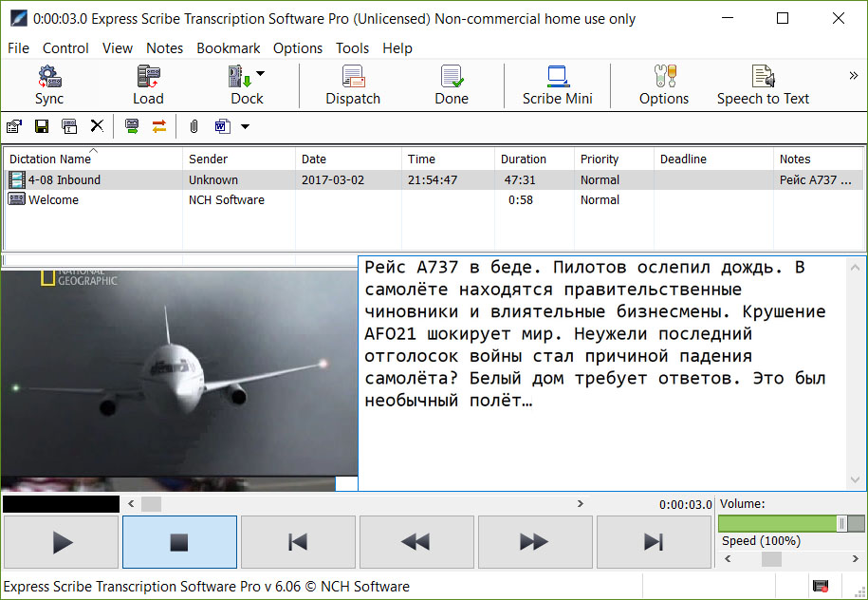Click the Speed slider thumb
The image size is (868, 600).
point(771,559)
